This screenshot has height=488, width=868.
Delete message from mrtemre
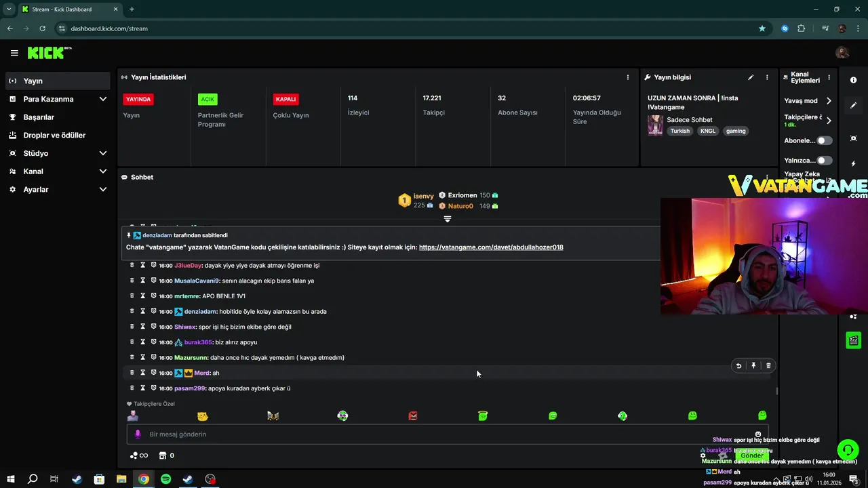132,296
